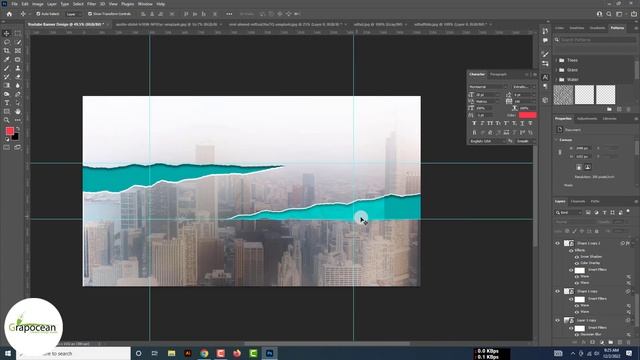Select the Lasso tool
640x360 pixels.
pyautogui.click(x=7, y=42)
